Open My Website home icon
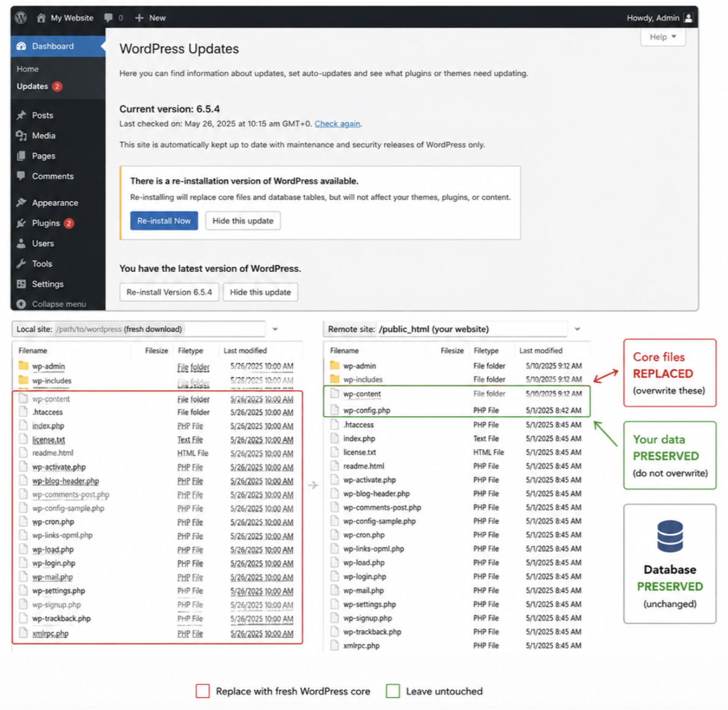 pyautogui.click(x=42, y=18)
